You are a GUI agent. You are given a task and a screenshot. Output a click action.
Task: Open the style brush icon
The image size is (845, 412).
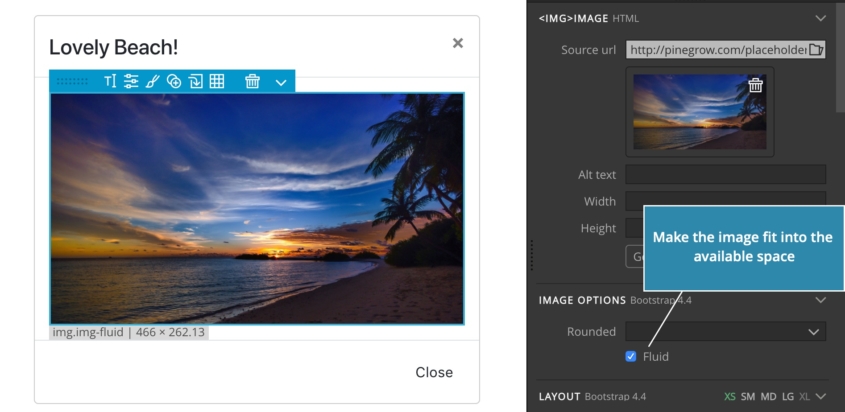click(x=153, y=81)
